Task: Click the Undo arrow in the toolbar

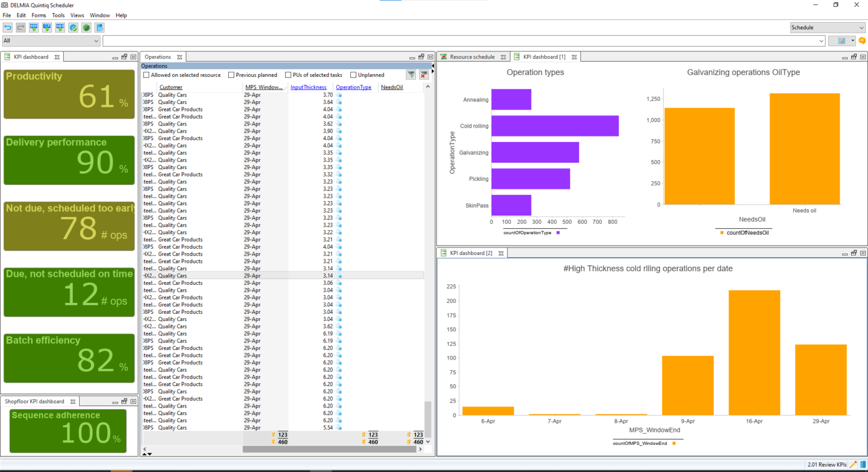Action: coord(8,28)
